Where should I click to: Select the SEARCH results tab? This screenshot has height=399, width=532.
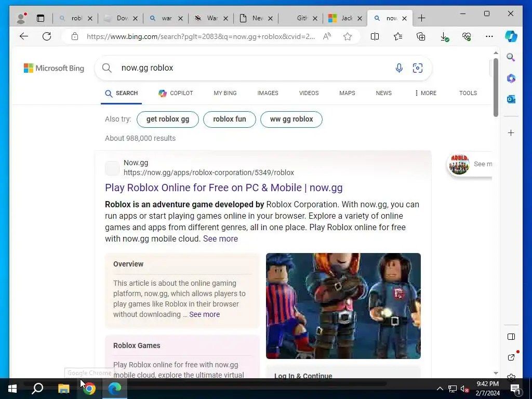click(x=121, y=94)
